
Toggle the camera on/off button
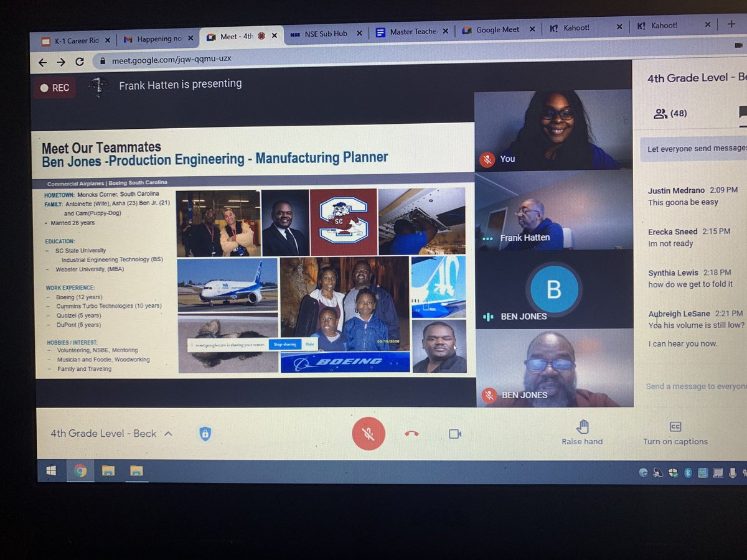click(455, 434)
